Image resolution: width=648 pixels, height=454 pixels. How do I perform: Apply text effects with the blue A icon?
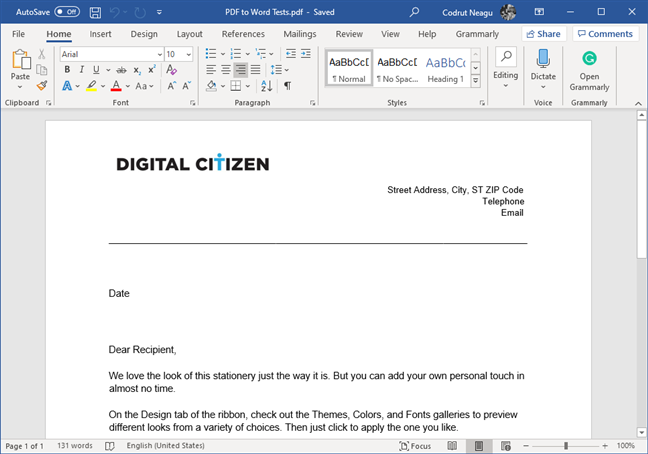67,86
